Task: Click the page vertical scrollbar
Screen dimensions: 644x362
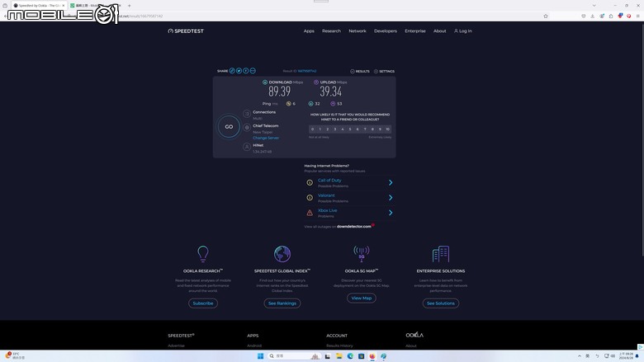Action: [x=642, y=139]
